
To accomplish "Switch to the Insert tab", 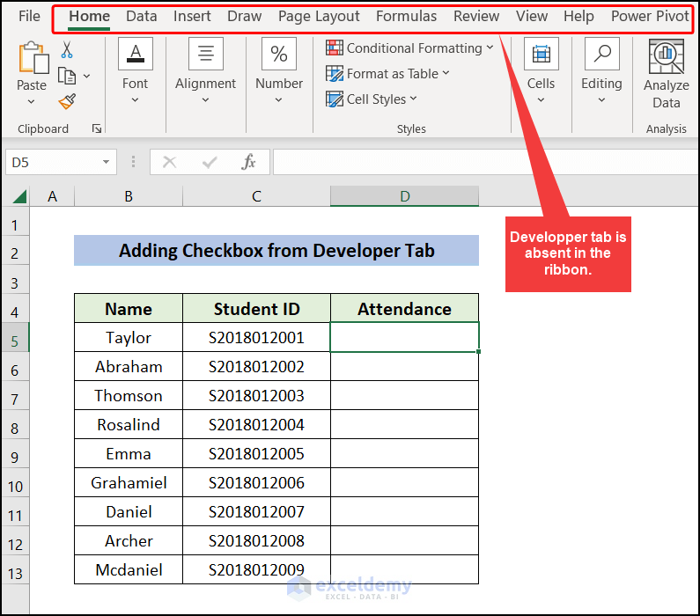I will coord(192,16).
